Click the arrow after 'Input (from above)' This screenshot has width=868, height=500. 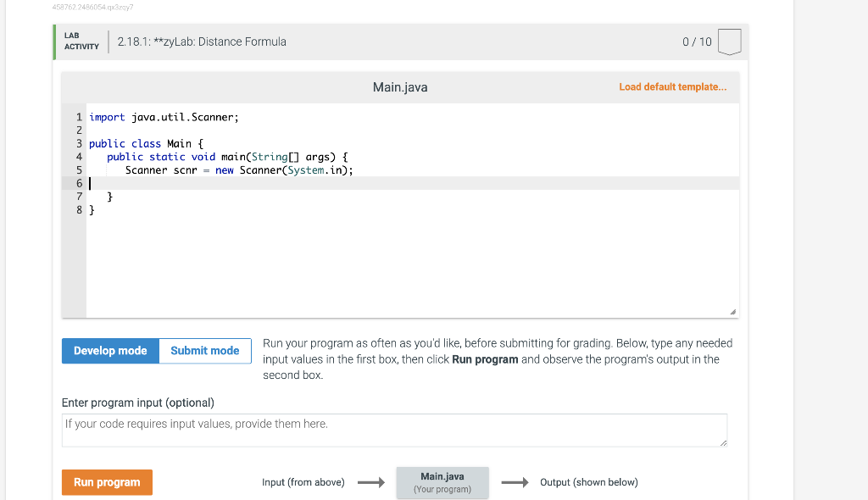pos(370,483)
